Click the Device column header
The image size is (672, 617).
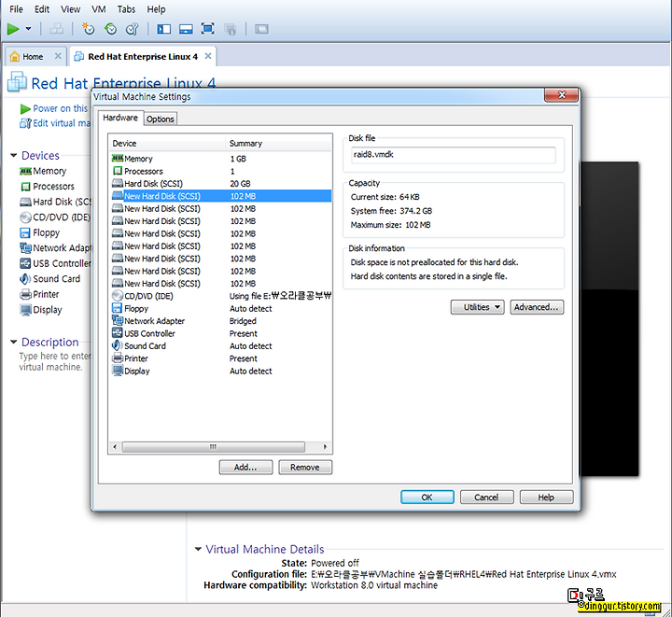coord(167,144)
